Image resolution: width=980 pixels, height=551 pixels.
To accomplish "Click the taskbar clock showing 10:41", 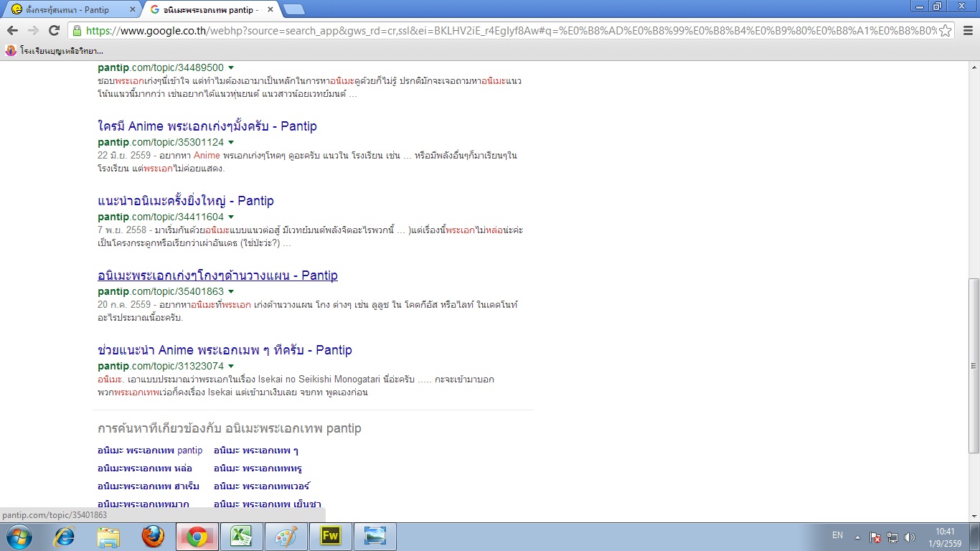I will point(946,537).
